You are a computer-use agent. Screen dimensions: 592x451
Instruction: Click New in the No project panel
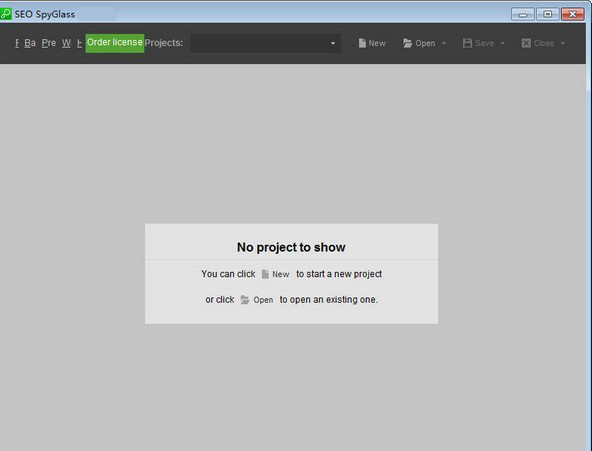coord(276,274)
